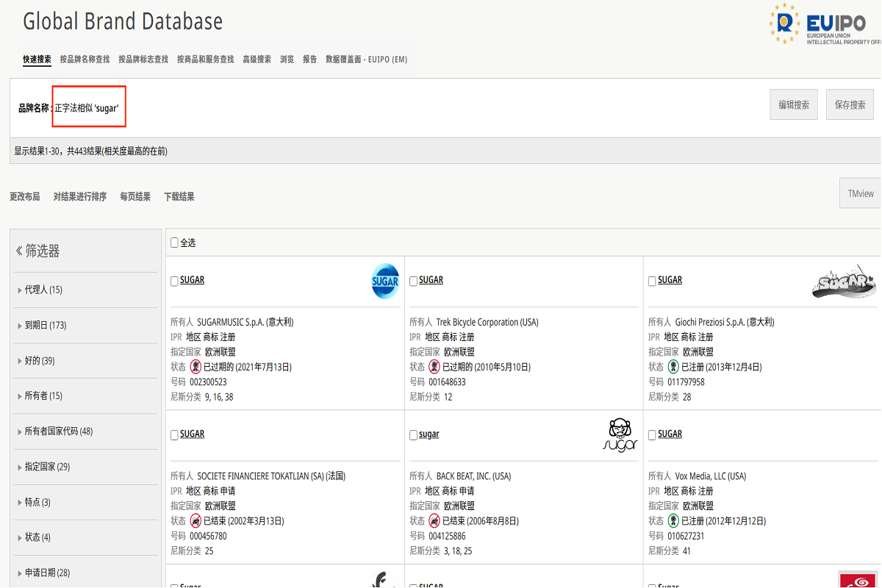The image size is (882, 588).
Task: Click the Global Brand Database title
Action: [x=123, y=21]
